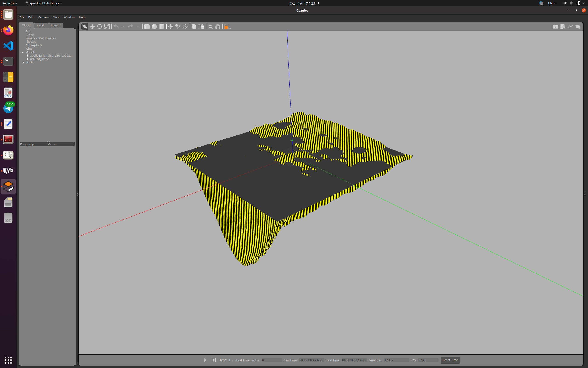588x368 pixels.
Task: Open the Help menu
Action: point(82,17)
